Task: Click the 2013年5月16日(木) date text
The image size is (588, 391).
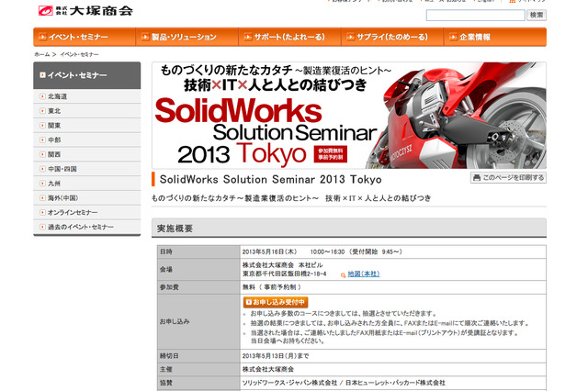Action: tap(269, 251)
